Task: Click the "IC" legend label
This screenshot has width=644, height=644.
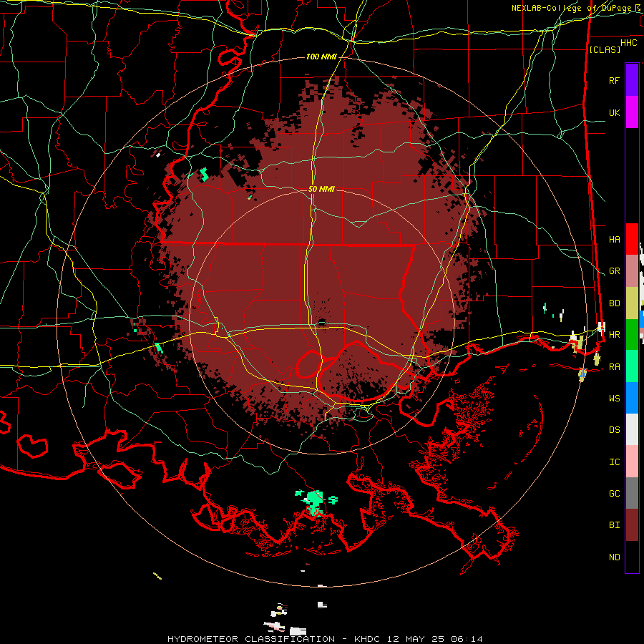Action: [x=614, y=462]
